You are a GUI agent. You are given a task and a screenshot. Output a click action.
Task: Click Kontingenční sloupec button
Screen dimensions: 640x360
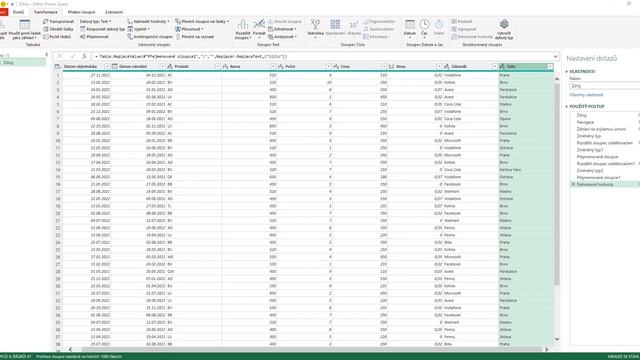(x=150, y=37)
